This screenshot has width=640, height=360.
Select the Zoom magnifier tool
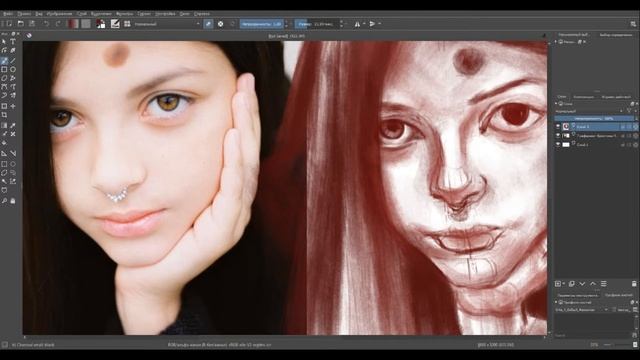pyautogui.click(x=4, y=201)
